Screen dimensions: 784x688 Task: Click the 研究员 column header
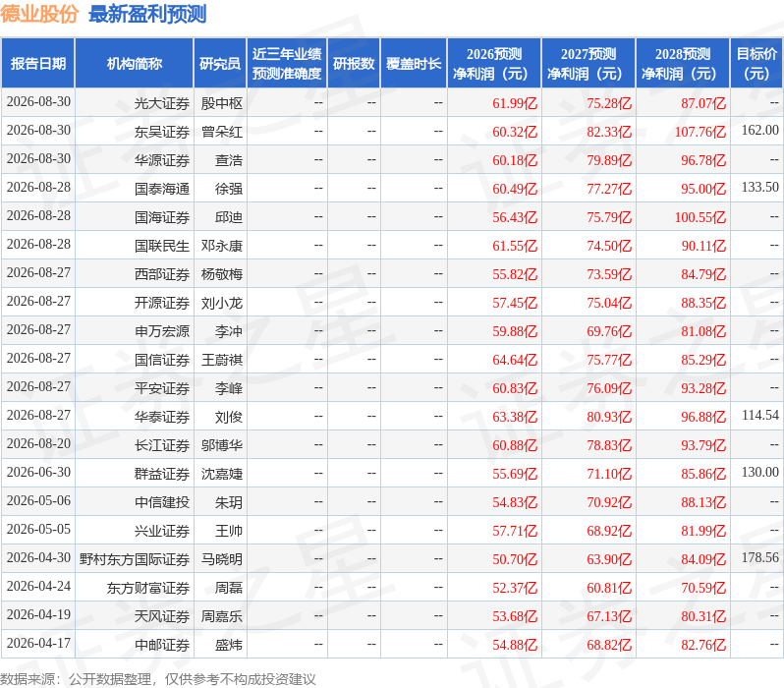coord(219,64)
